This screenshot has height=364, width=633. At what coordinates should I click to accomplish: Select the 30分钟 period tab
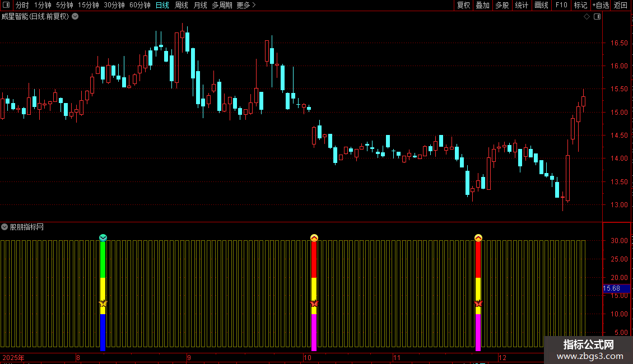coord(114,5)
